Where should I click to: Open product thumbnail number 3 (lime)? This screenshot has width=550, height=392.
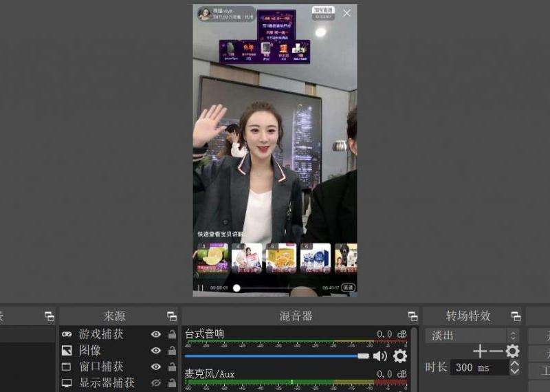212,258
